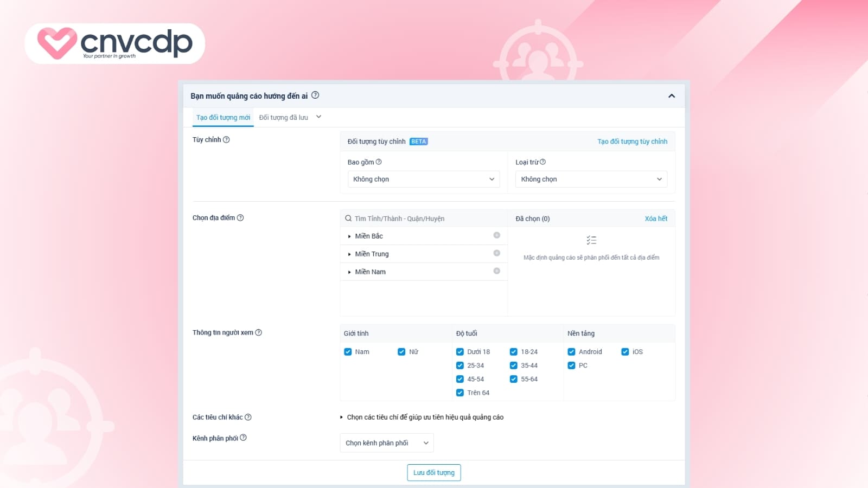868x488 pixels.
Task: Click help icon next to Chọn địa điểm
Action: pyautogui.click(x=240, y=218)
